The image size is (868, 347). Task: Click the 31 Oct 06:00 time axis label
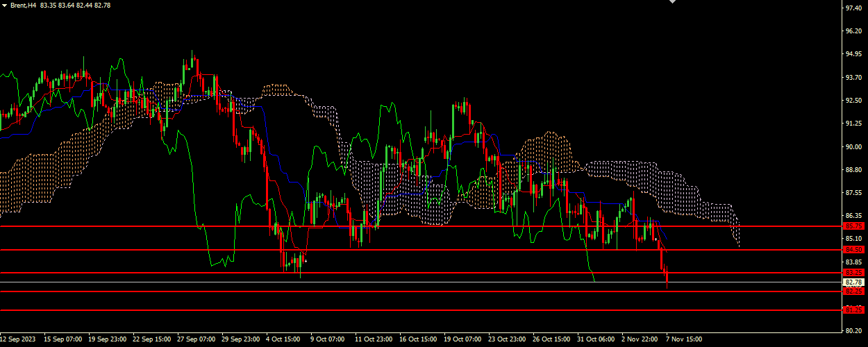pyautogui.click(x=596, y=340)
